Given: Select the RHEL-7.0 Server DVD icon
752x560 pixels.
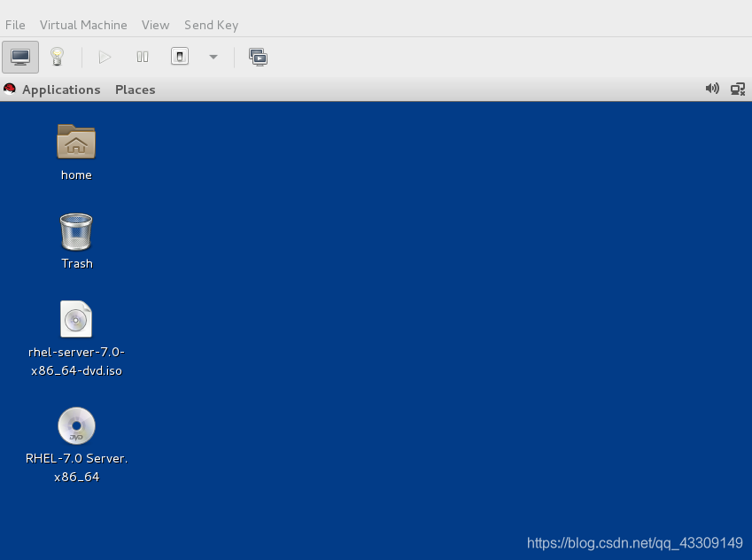Looking at the screenshot, I should tap(76, 425).
